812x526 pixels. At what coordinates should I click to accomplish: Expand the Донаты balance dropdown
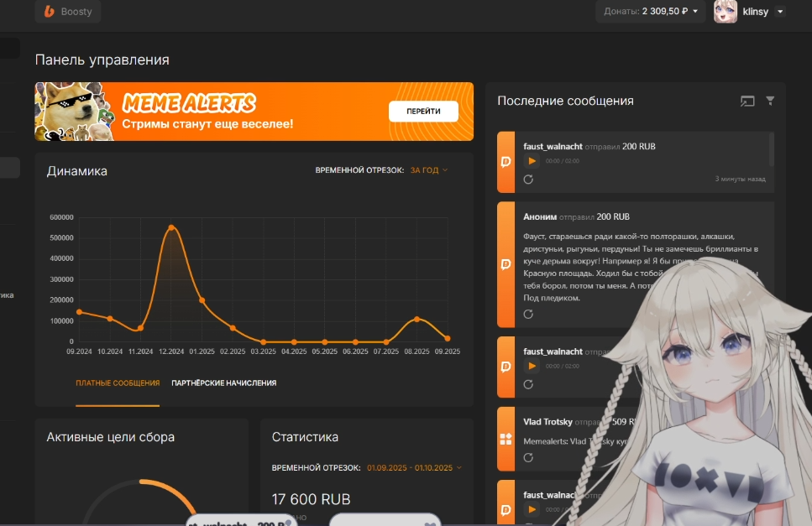click(x=651, y=12)
